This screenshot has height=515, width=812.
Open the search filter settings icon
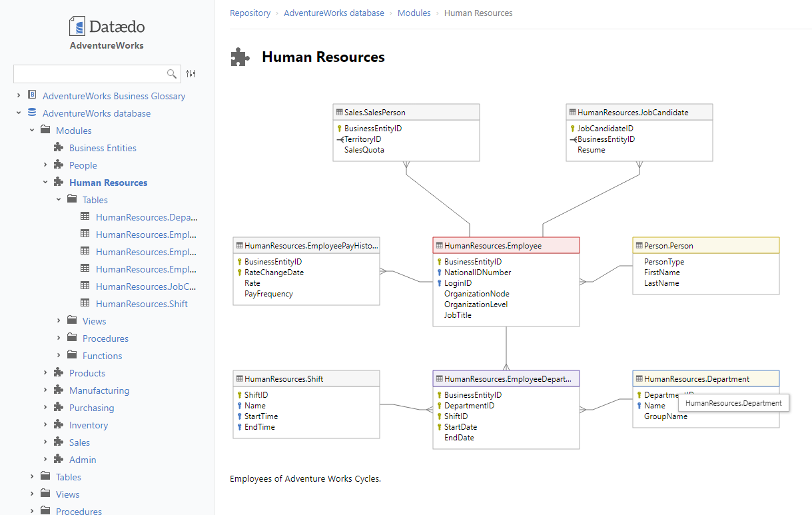tap(191, 74)
